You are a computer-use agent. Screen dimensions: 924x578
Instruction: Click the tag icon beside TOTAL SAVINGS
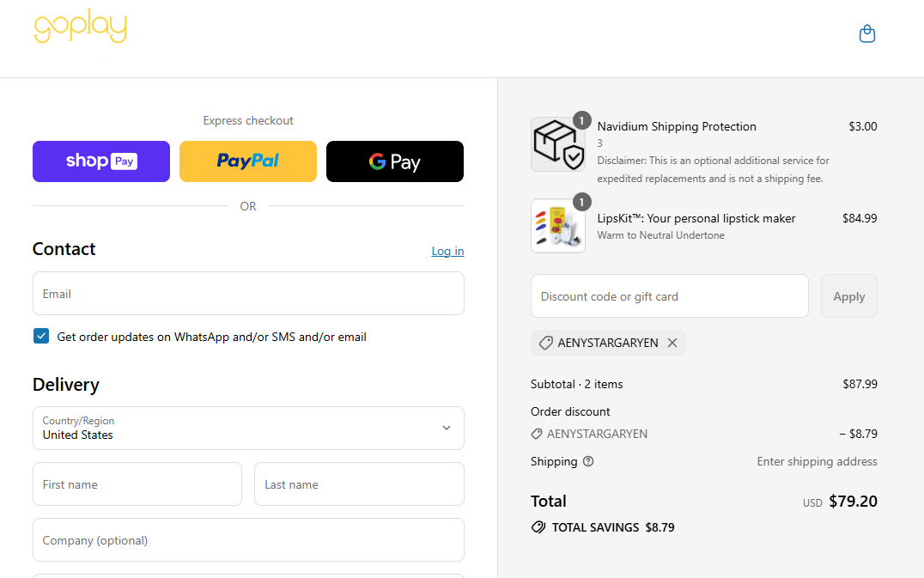coord(538,527)
